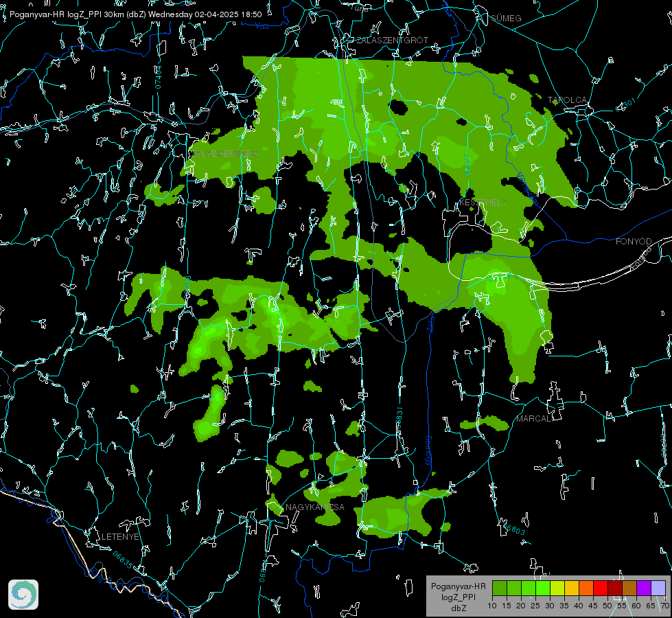Select the 50–55 dBZ dark red swatch
This screenshot has height=618, width=672.
coord(614,588)
